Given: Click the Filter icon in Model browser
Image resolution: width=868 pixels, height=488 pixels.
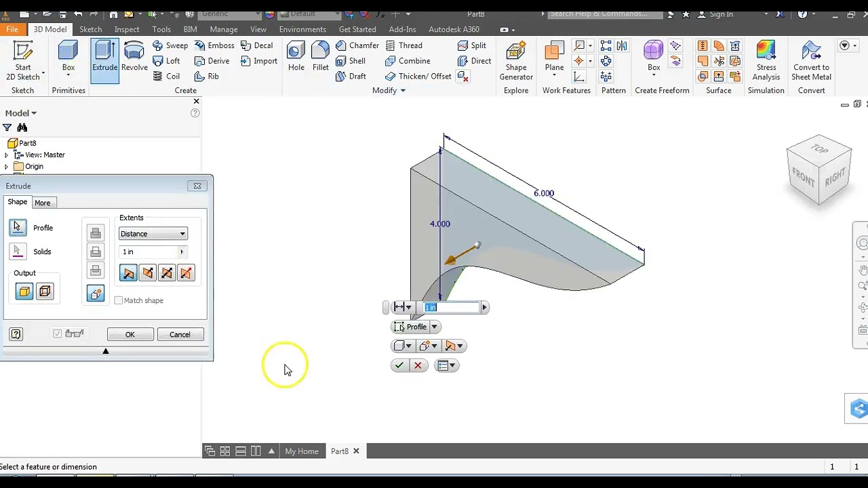Looking at the screenshot, I should [7, 127].
